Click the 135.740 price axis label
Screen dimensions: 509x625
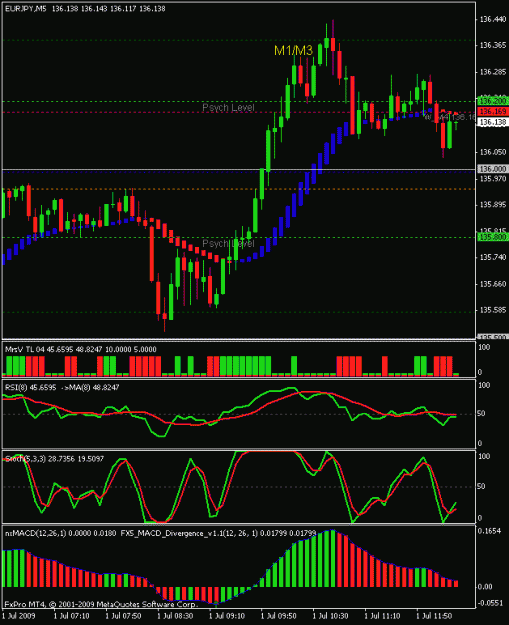pos(493,258)
